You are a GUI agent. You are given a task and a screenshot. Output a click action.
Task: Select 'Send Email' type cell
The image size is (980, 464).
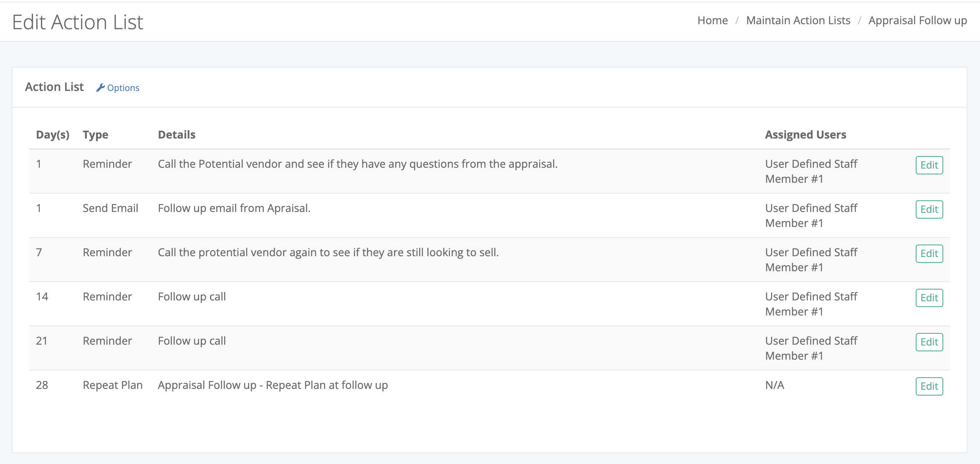tap(110, 208)
